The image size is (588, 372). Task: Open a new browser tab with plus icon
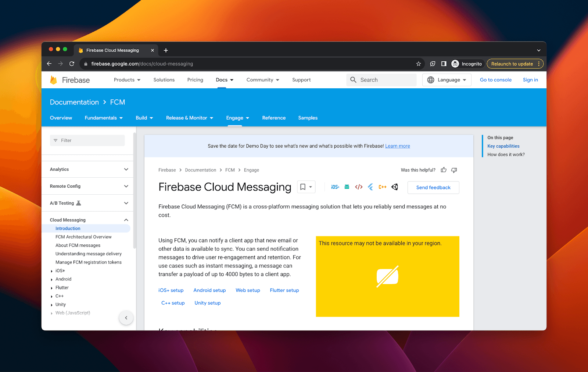pyautogui.click(x=166, y=50)
